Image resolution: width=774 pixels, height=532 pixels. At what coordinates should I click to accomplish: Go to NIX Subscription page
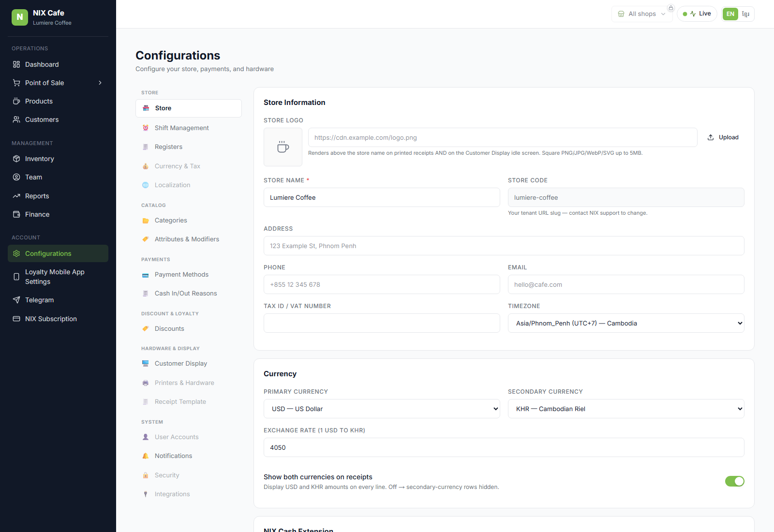click(x=58, y=319)
